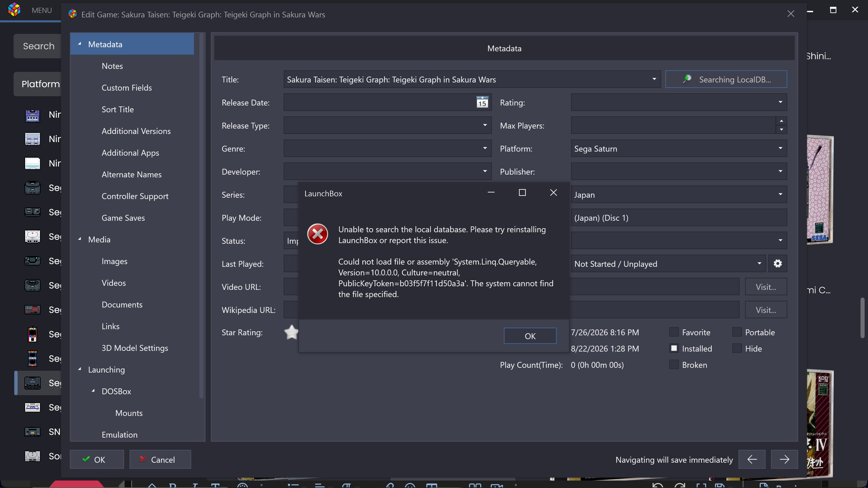This screenshot has width=868, height=488.
Task: Select Controller Support in sidebar
Action: [135, 196]
